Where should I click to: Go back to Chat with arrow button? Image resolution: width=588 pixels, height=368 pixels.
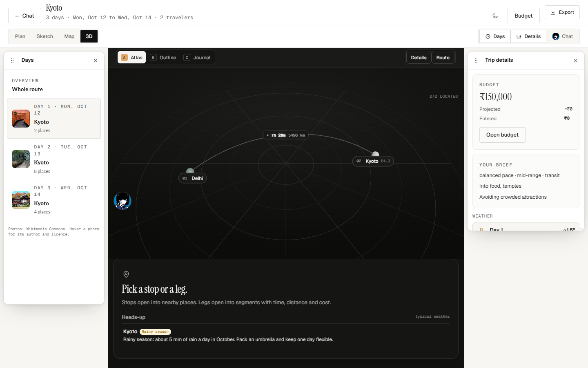click(24, 16)
